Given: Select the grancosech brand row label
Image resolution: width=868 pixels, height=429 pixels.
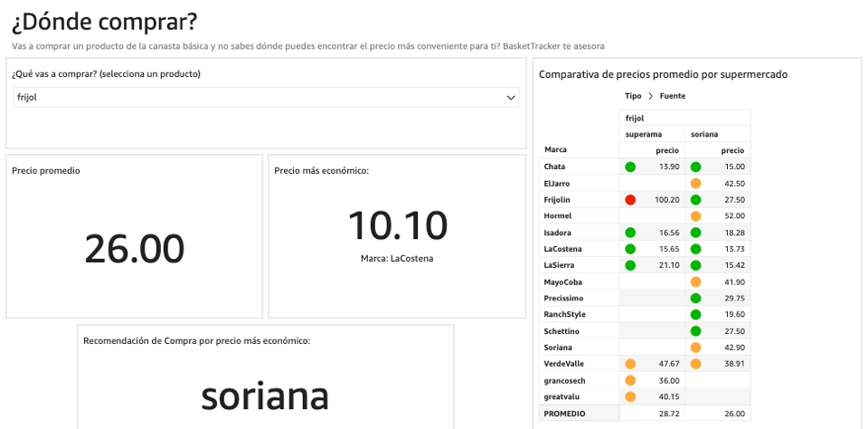Looking at the screenshot, I should (564, 380).
